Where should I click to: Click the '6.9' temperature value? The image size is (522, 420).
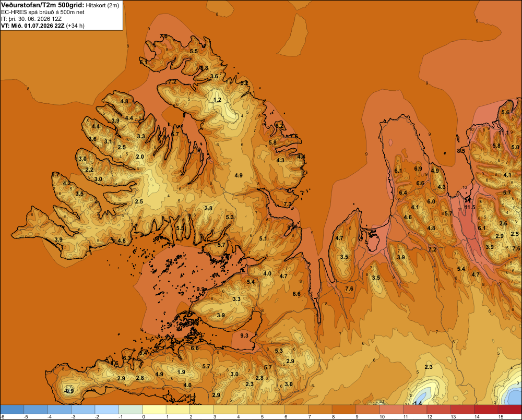tap(418, 169)
